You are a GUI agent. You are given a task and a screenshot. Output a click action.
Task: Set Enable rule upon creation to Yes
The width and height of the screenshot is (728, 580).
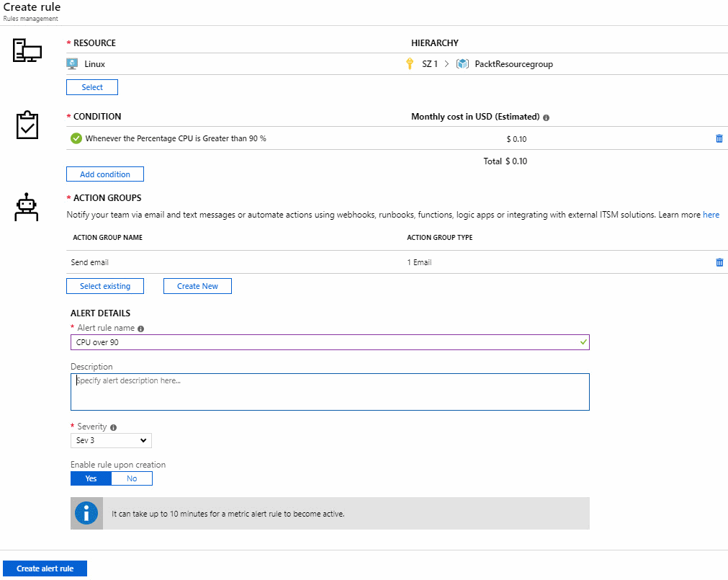(91, 478)
